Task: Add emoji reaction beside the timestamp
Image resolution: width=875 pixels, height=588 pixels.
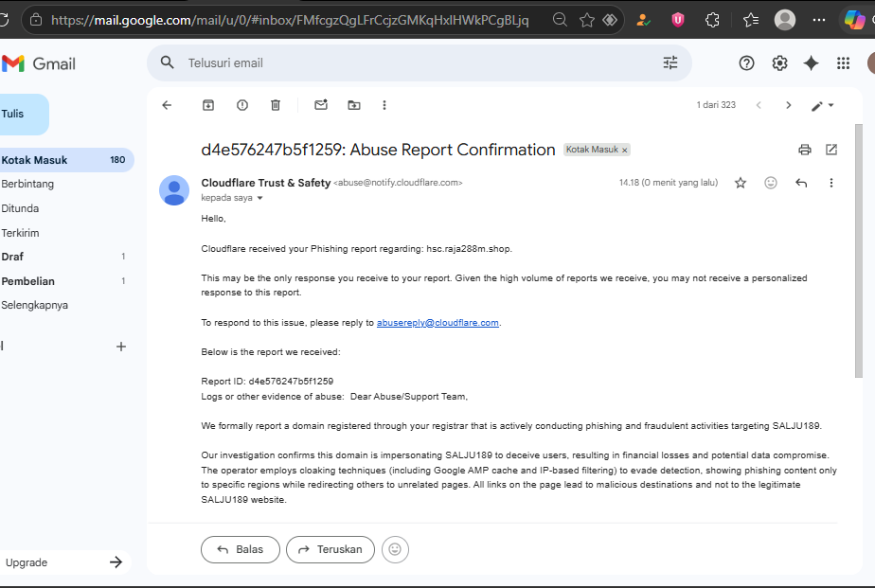Action: [771, 183]
